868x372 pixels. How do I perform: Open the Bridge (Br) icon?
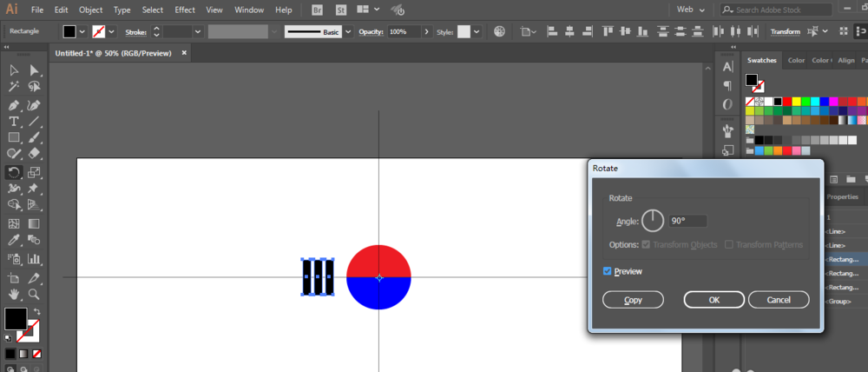[x=317, y=10]
